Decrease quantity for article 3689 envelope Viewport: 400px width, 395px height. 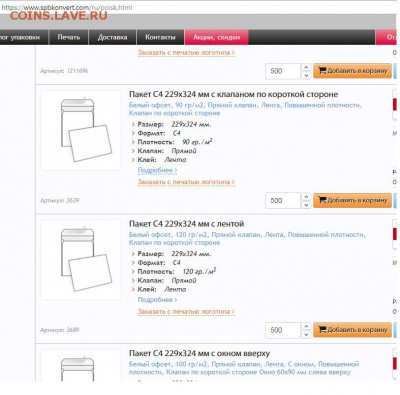pyautogui.click(x=306, y=334)
